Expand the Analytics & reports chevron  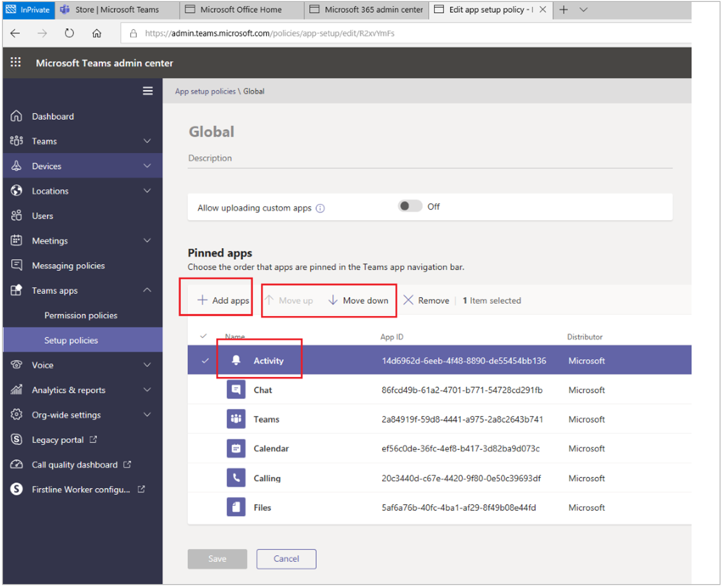pos(147,390)
